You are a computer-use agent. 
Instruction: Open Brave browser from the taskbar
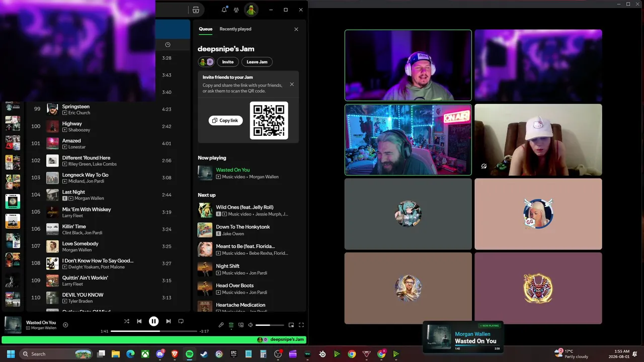(175, 354)
